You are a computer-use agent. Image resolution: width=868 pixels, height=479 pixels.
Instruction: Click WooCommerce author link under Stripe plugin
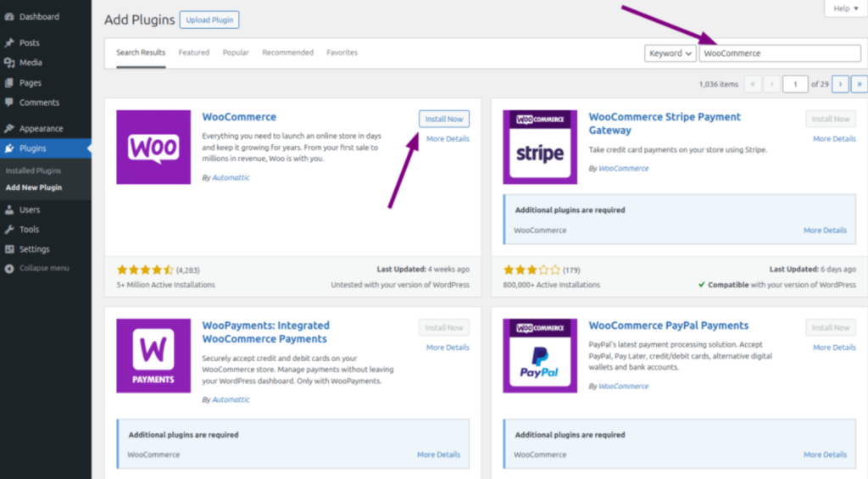(x=623, y=169)
